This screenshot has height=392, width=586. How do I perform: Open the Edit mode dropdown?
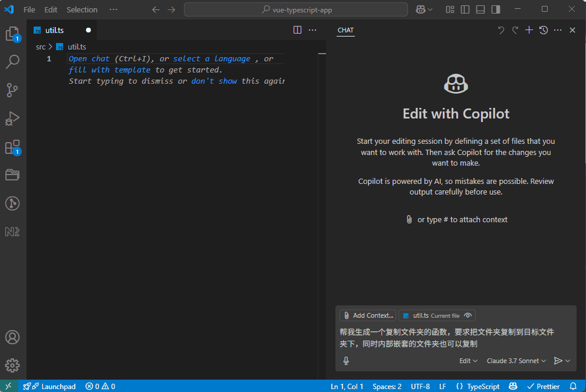click(468, 361)
